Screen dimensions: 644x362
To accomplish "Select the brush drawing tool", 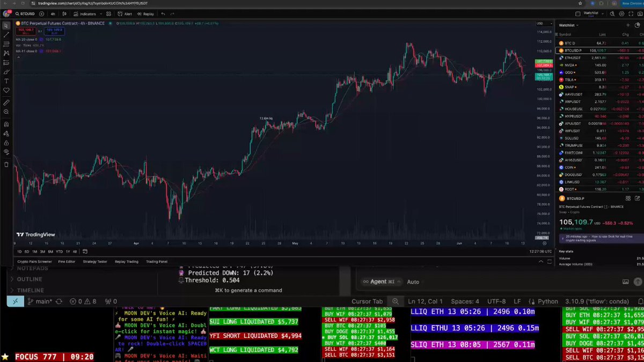I will (6, 71).
